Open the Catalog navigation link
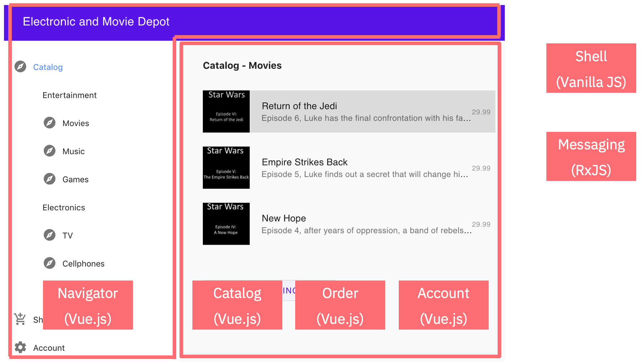Viewport: 642px width, 364px height. pyautogui.click(x=48, y=67)
